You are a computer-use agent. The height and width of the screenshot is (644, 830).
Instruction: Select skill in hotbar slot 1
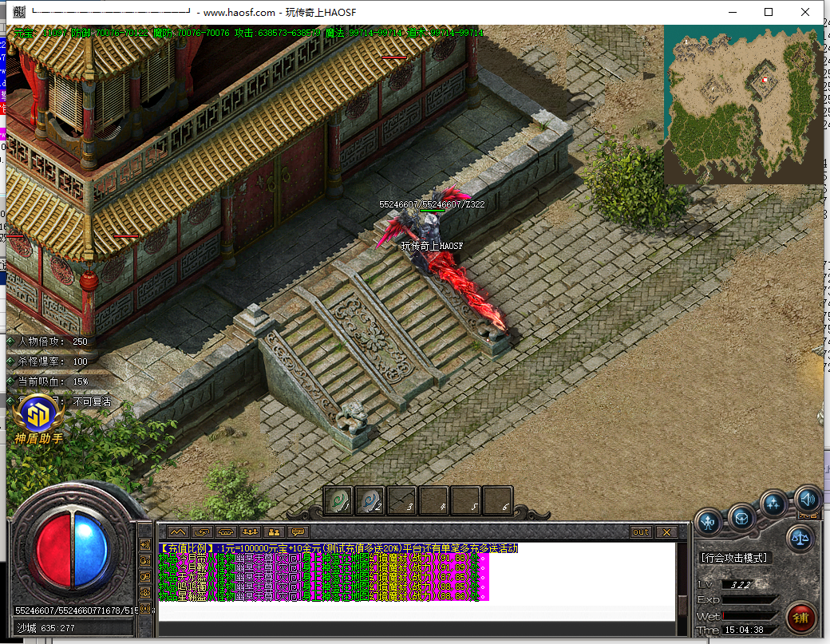point(338,500)
